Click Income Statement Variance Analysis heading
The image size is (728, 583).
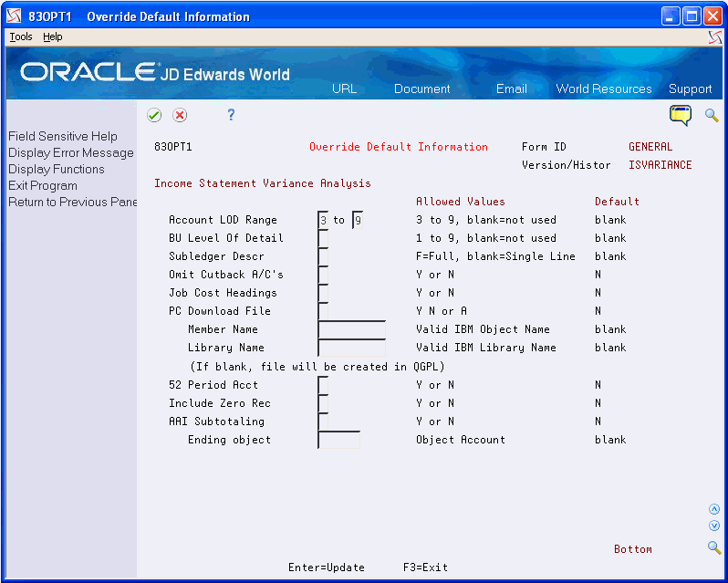263,183
